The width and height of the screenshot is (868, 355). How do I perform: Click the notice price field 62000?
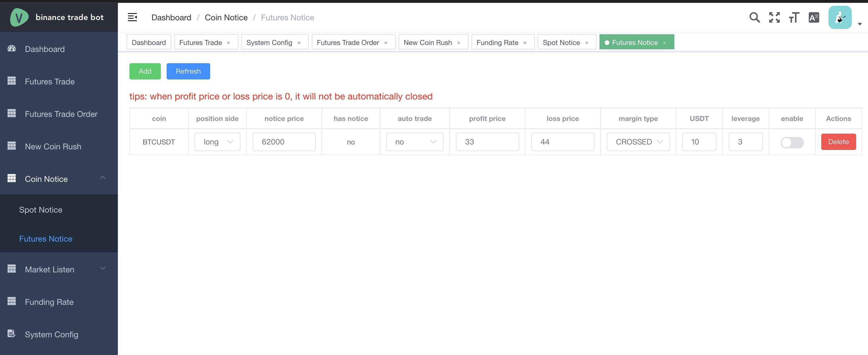(x=284, y=142)
